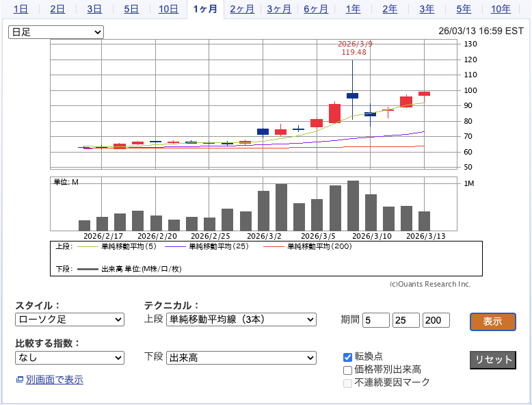The image size is (532, 405).
Task: Click the popup window icon beside 別画面で表示
Action: [x=19, y=380]
